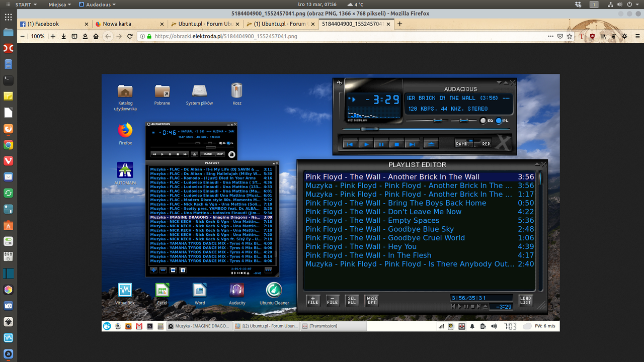Viewport: 644px width, 362px height.
Task: Launch Vivaldi browser from the dock
Action: [x=8, y=161]
